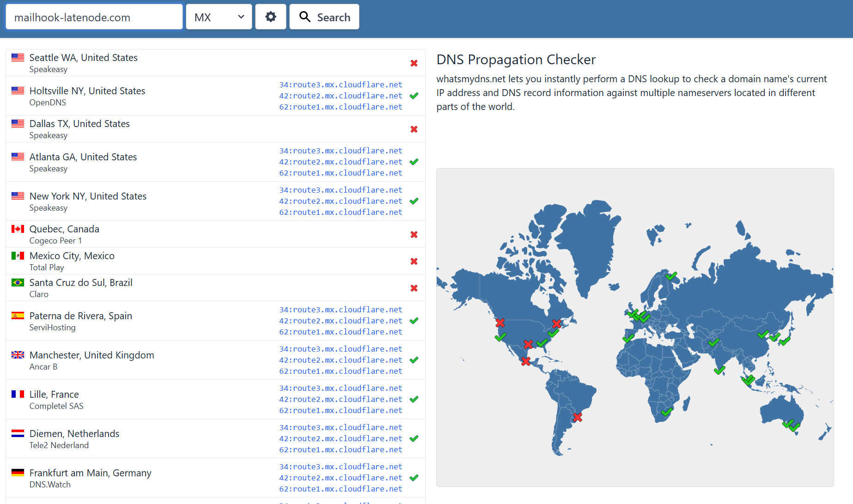Screen dimensions: 853x504
Task: Select the DNS.Watch provider text
Action: click(50, 485)
